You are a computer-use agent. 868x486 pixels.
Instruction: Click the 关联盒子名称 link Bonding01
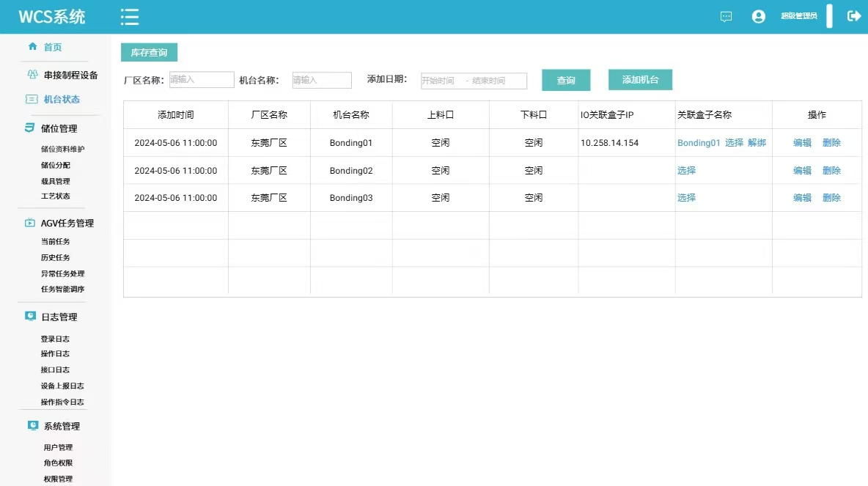click(699, 143)
